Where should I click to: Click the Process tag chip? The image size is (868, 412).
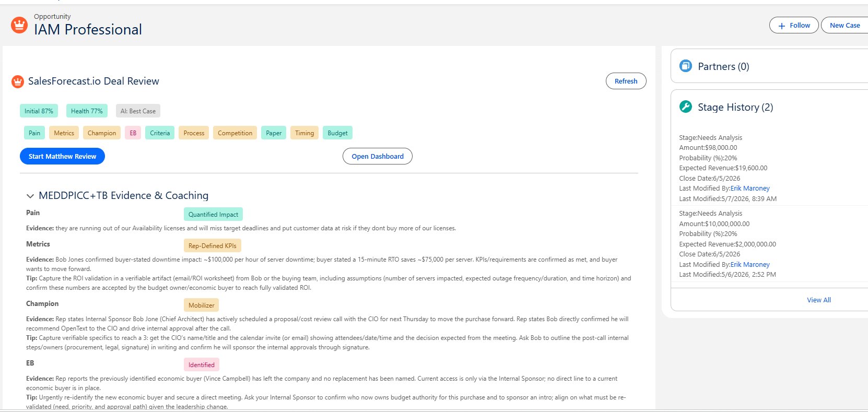point(194,133)
